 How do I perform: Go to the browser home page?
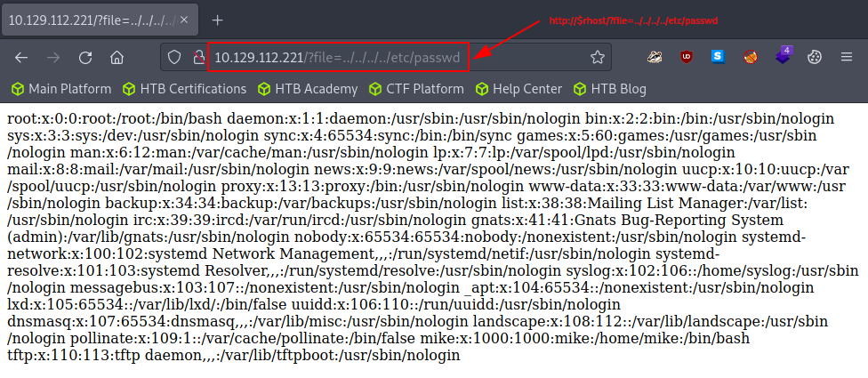coord(117,58)
